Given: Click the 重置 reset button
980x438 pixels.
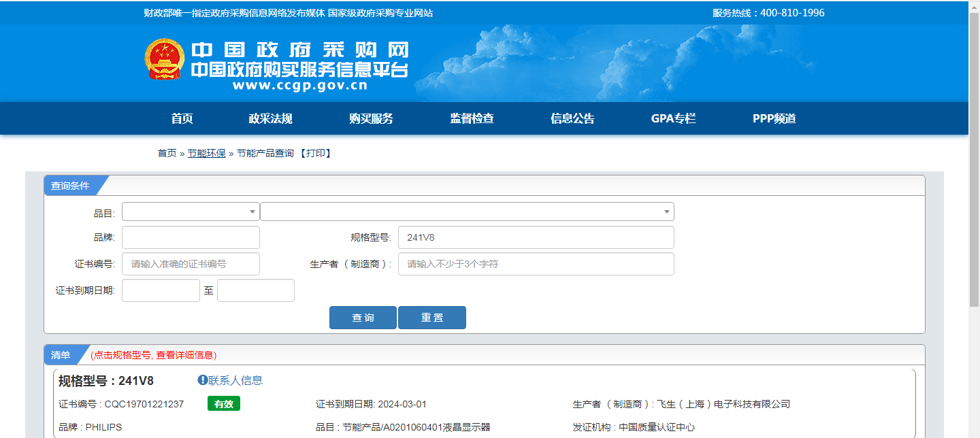Looking at the screenshot, I should [x=432, y=318].
